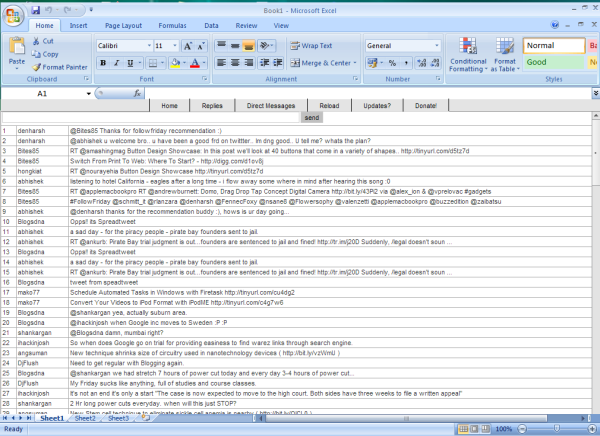600x436 pixels.
Task: Toggle italic formatting
Action: (x=117, y=63)
